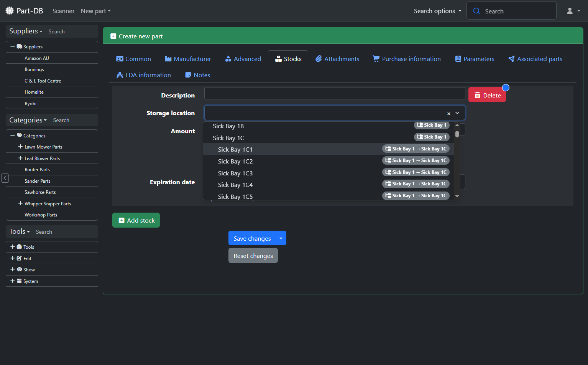This screenshot has height=365, width=588.
Task: Expand the Lawn Mower Parts category
Action: coord(20,147)
